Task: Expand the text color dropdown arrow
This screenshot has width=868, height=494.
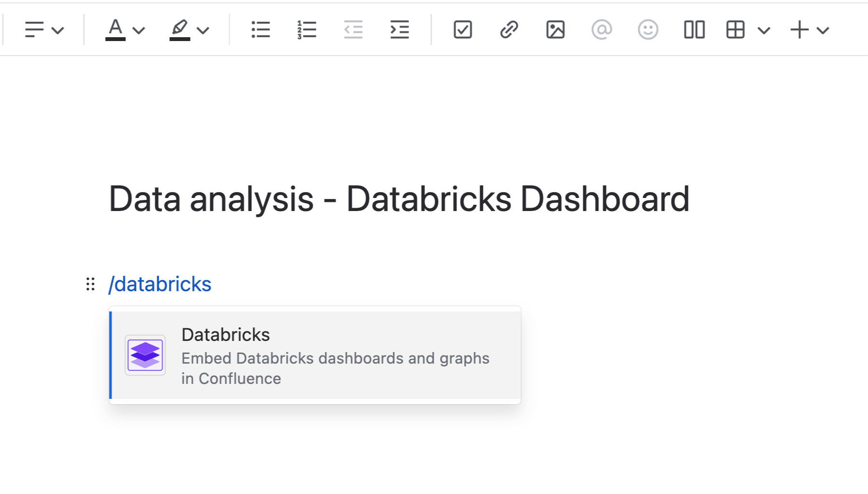Action: pos(139,31)
